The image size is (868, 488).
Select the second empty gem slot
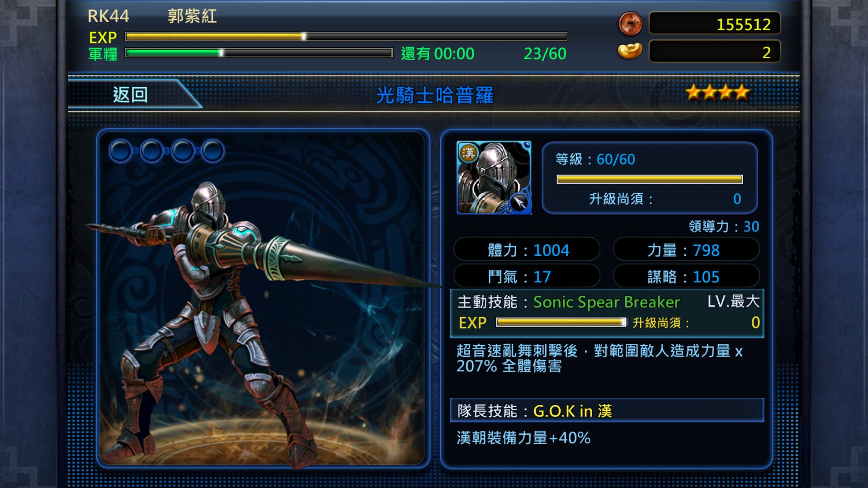coord(151,151)
